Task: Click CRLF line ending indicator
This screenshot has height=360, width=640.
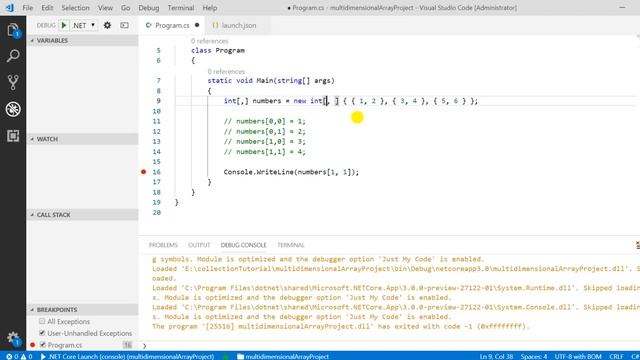Action: coord(616,356)
